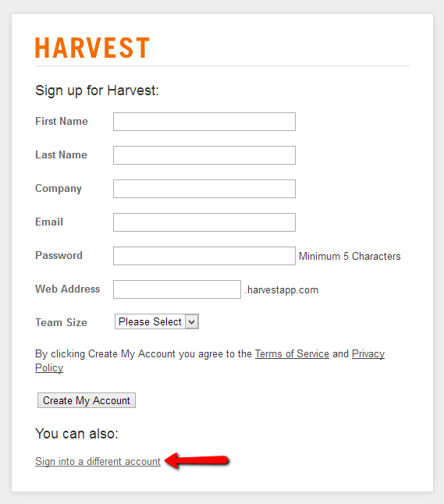
Task: Click the Create My Account button
Action: click(x=87, y=400)
